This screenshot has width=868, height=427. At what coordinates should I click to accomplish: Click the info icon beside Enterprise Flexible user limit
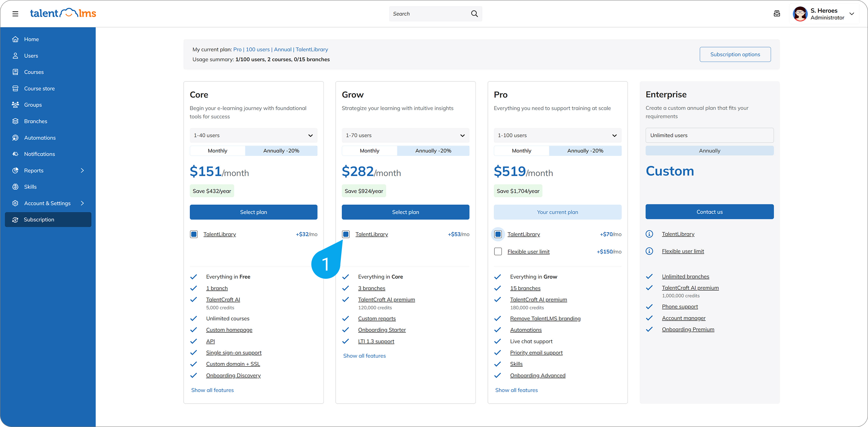tap(649, 251)
